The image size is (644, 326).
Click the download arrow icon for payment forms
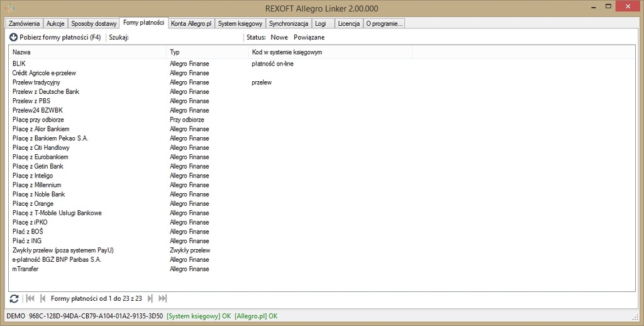[x=14, y=37]
